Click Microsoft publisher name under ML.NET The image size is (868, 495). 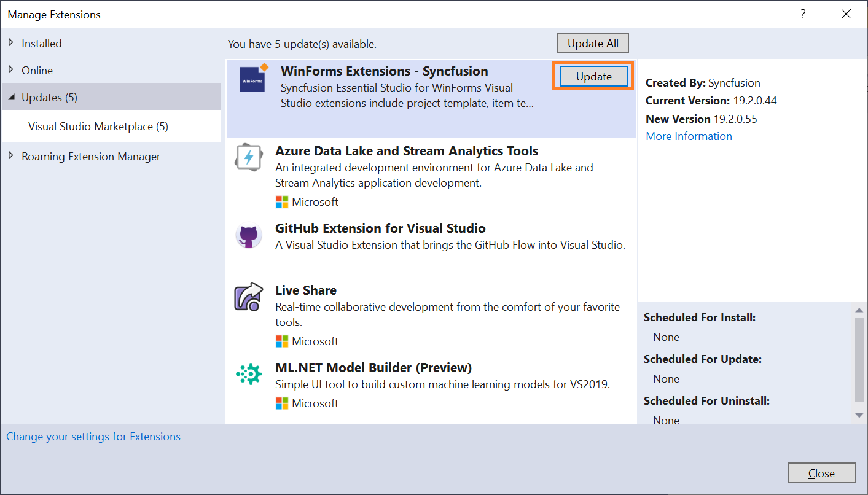315,403
